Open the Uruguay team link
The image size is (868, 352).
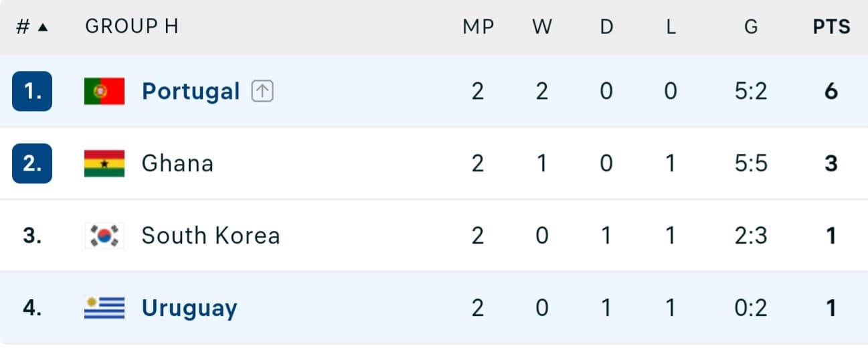click(x=189, y=309)
